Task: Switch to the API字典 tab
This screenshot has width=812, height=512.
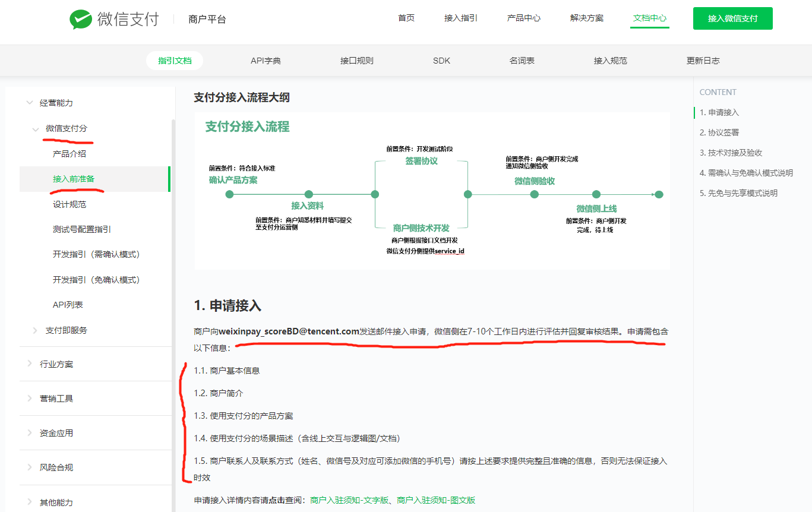Action: click(266, 61)
